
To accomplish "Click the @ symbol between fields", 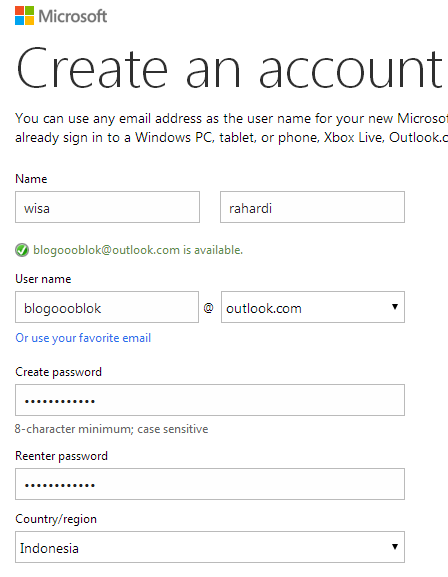I will pos(208,308).
